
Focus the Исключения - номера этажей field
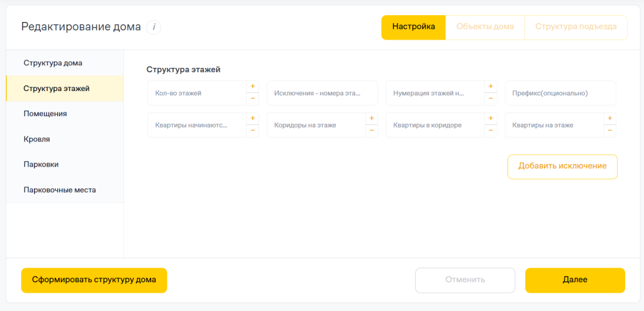pos(322,93)
